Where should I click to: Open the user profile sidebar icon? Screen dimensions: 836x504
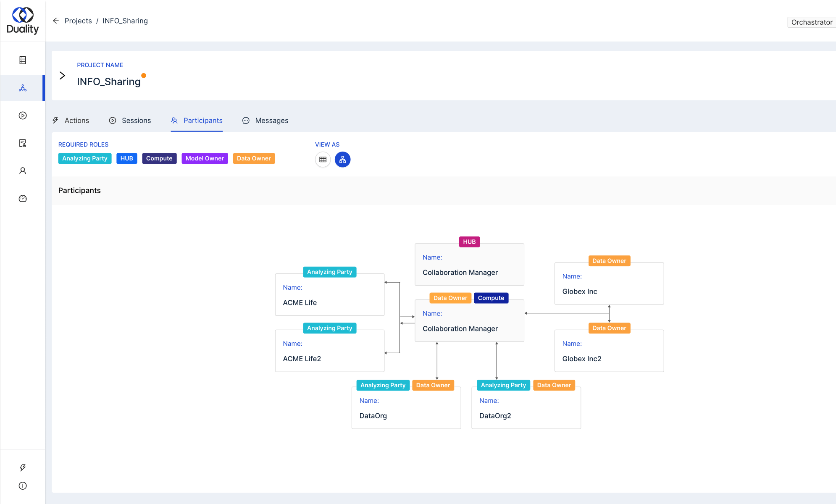click(x=23, y=171)
